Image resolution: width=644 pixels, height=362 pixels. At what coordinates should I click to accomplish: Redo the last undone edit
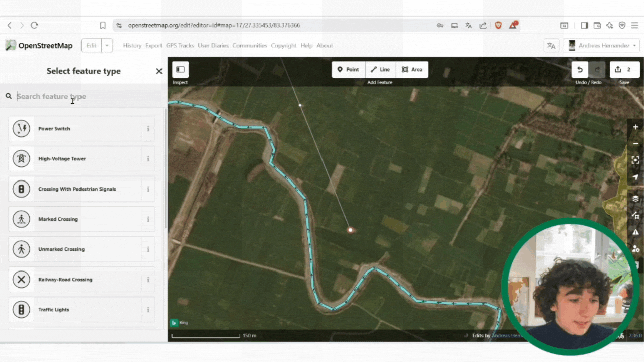coord(597,70)
